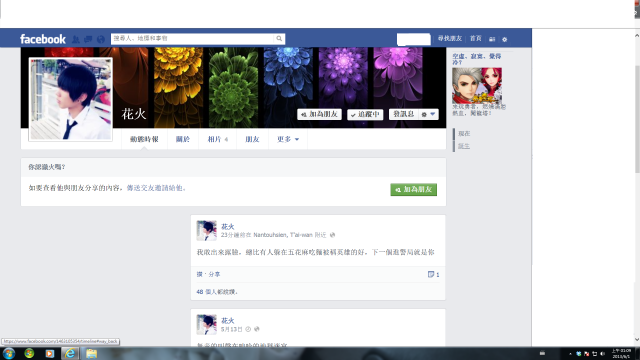640x360 pixels.
Task: Open privacy shortcuts lock icon
Action: point(492,39)
